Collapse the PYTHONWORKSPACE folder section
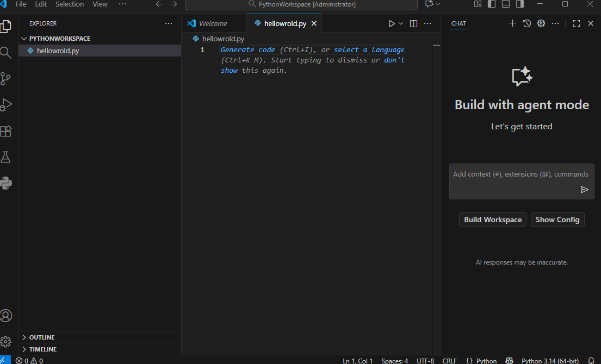 pyautogui.click(x=100, y=39)
